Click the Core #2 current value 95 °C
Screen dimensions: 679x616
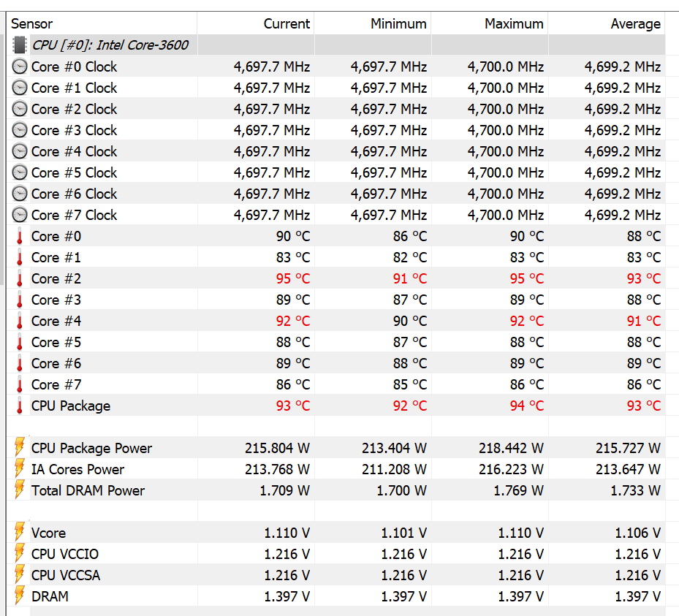(293, 279)
